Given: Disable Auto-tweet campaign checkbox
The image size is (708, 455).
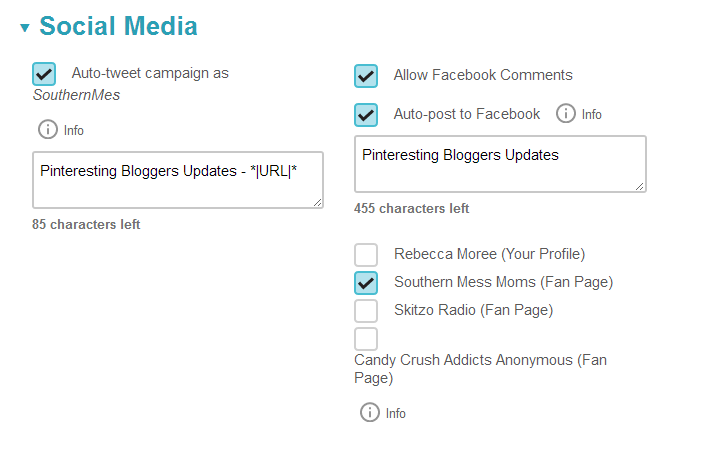Looking at the screenshot, I should click(x=44, y=74).
